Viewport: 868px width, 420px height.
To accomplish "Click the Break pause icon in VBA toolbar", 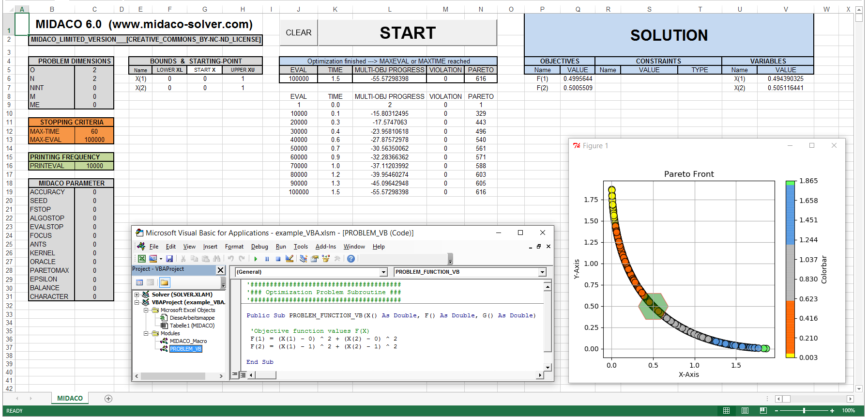I will (x=267, y=259).
